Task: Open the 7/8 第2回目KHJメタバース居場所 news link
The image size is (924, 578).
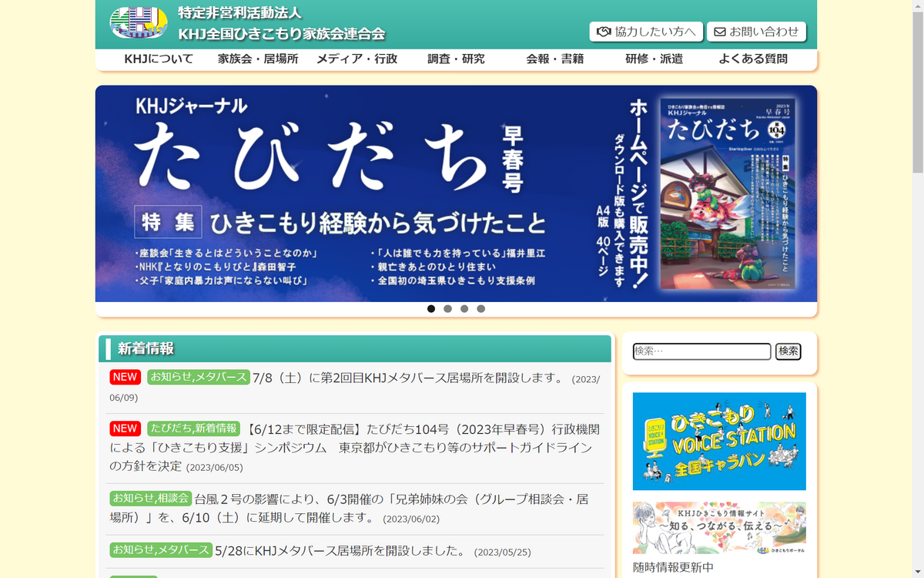Action: click(x=409, y=378)
